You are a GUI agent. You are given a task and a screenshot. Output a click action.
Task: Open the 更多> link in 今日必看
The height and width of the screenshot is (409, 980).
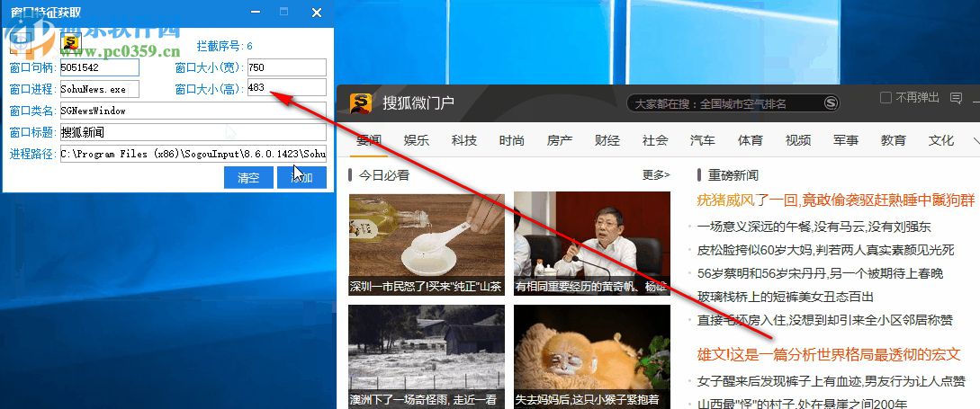[656, 175]
